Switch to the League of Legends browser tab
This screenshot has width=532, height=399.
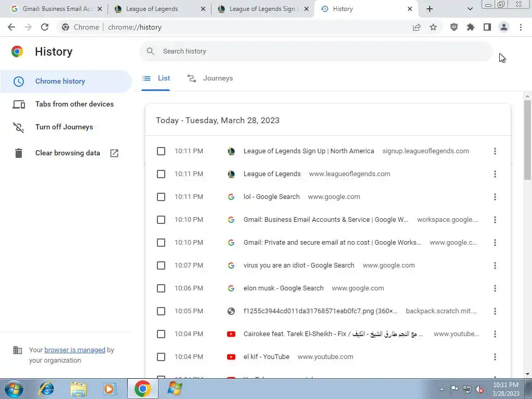tap(159, 9)
